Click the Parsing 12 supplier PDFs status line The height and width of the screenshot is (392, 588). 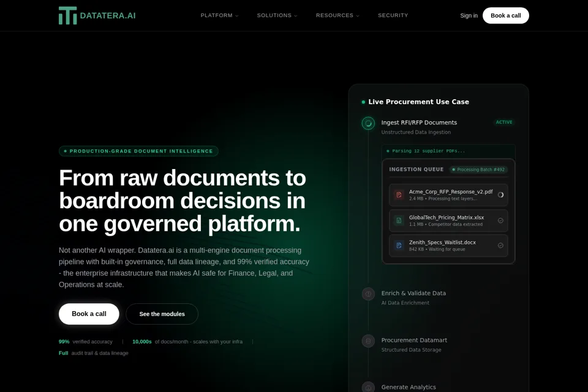click(428, 151)
